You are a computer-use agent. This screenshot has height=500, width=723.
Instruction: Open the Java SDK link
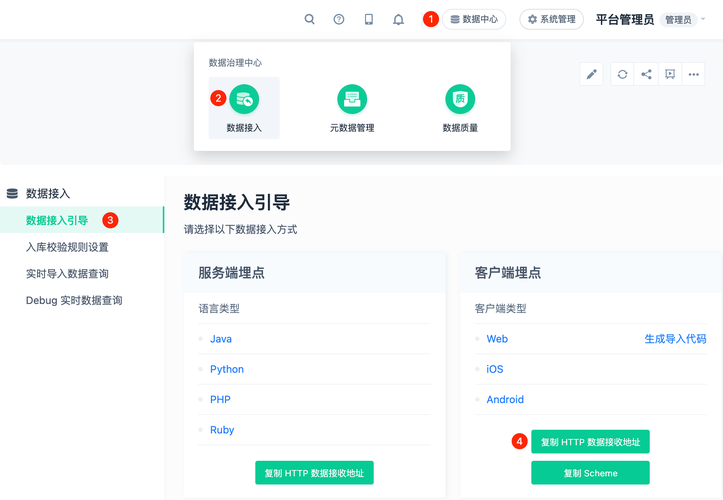pos(221,339)
